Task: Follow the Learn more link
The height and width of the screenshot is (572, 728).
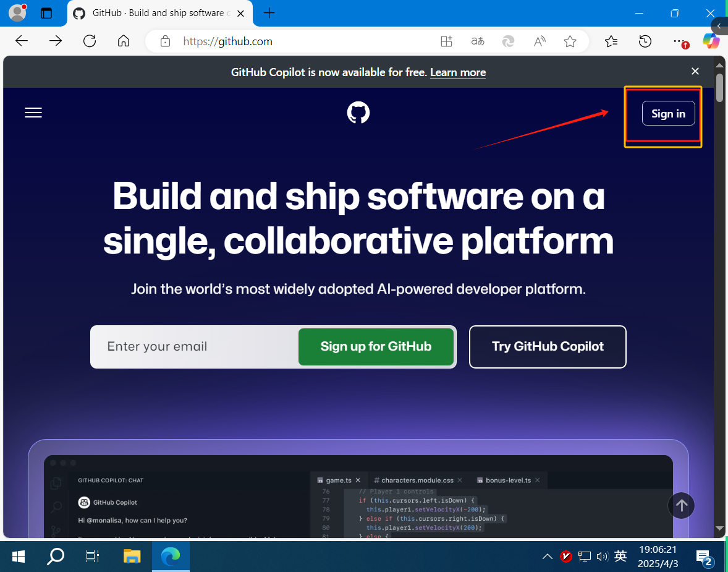Action: pos(458,72)
